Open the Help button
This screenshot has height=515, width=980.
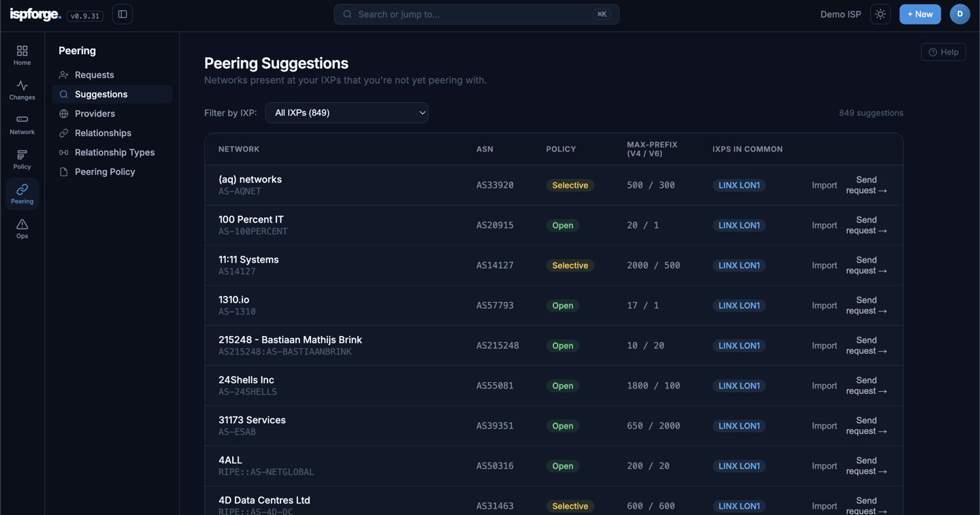(x=943, y=52)
